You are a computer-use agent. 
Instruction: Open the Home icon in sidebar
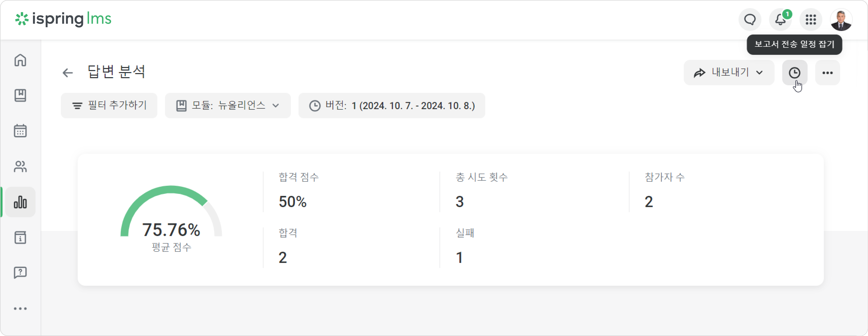click(x=20, y=60)
